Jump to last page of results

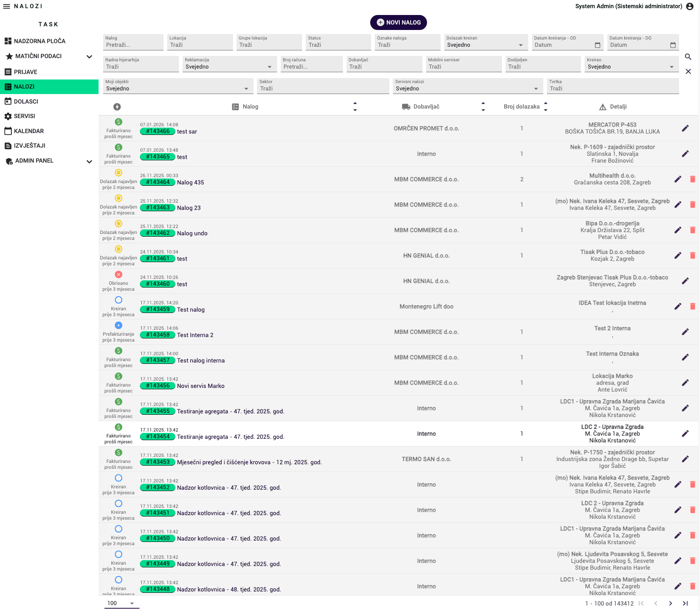pyautogui.click(x=685, y=603)
